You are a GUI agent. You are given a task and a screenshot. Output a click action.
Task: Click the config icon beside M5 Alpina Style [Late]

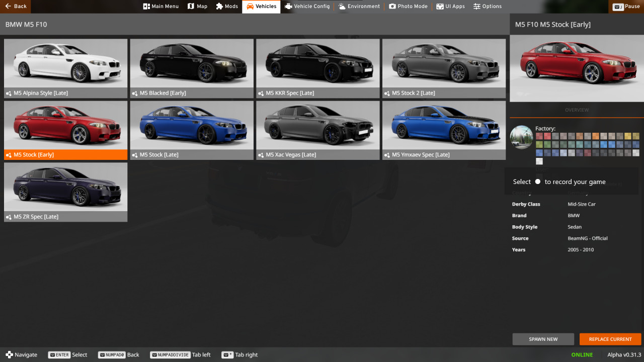(9, 93)
